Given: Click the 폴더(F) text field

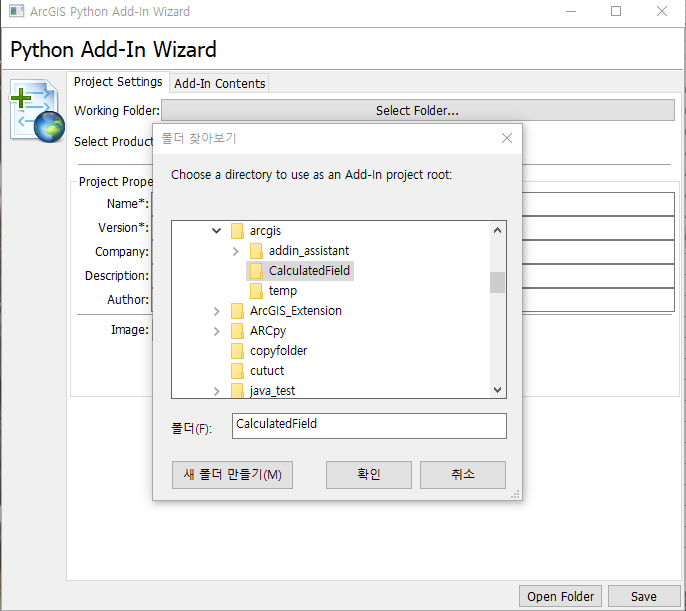Looking at the screenshot, I should tap(369, 426).
